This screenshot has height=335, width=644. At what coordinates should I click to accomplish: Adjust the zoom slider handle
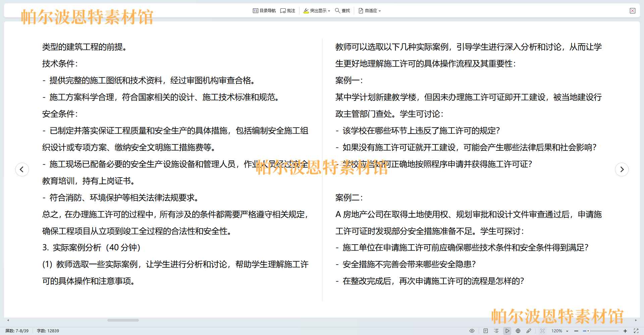coord(588,331)
